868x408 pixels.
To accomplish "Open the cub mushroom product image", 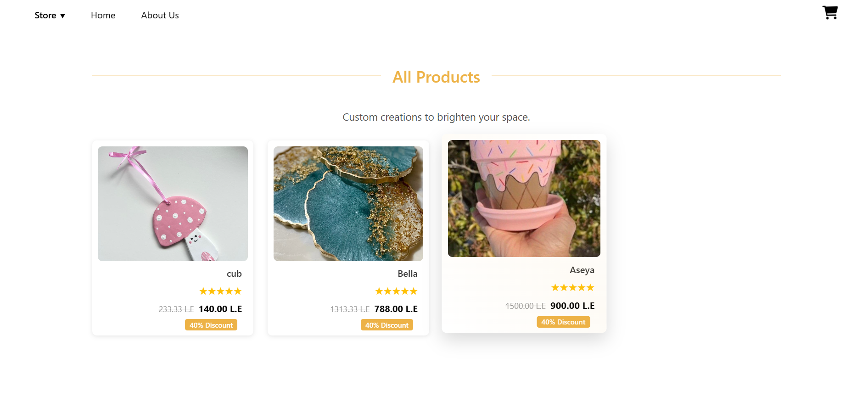I will (173, 204).
